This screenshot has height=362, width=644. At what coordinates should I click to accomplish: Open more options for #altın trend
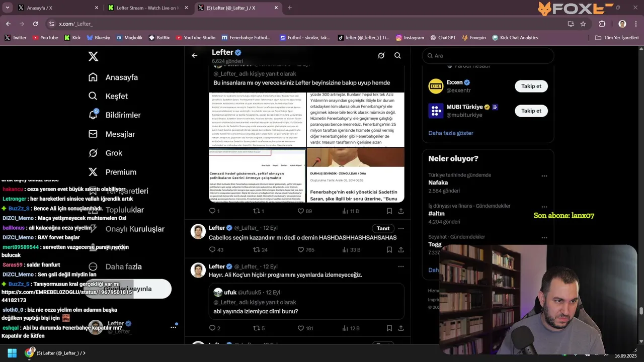[544, 207]
